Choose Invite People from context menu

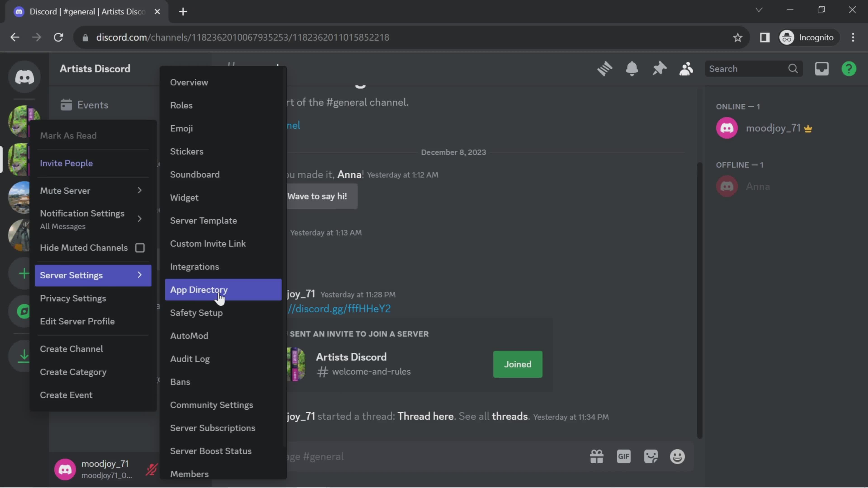point(93,163)
